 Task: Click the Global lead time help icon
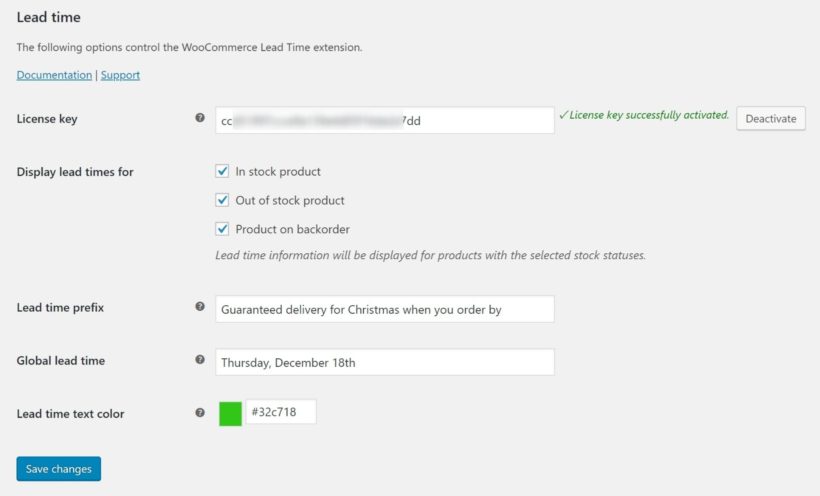(x=200, y=360)
